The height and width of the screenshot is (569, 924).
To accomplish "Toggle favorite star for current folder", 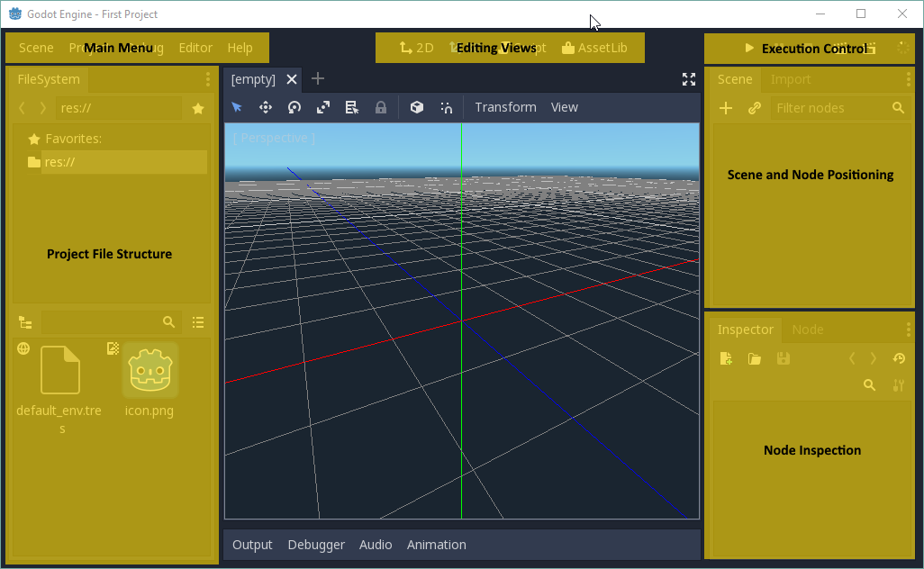I will click(x=198, y=108).
